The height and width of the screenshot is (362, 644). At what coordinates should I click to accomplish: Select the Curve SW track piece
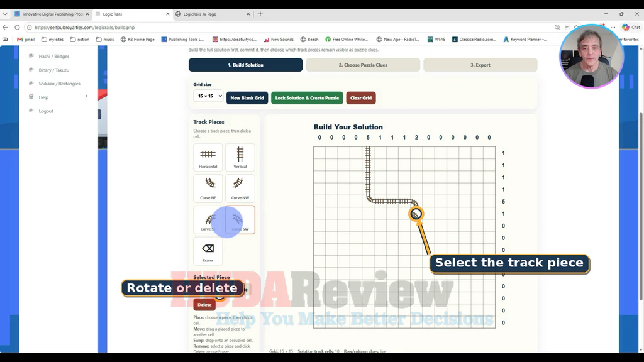tap(240, 219)
